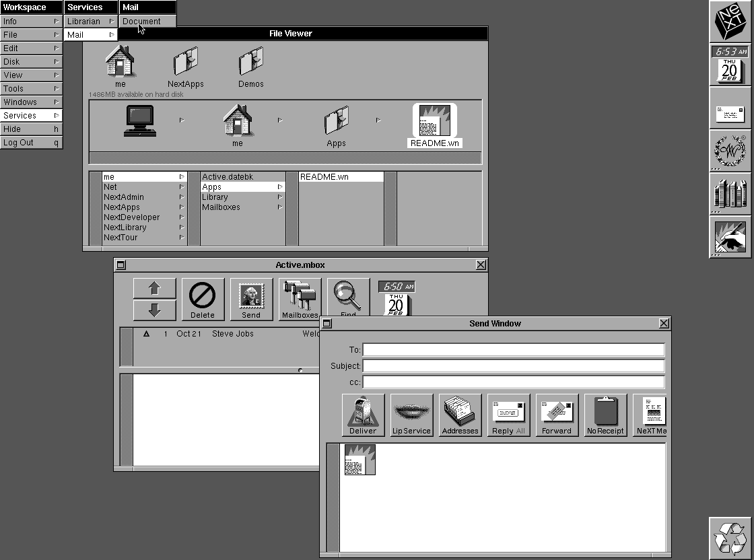
Task: Click the Forward envelope button
Action: (557, 415)
